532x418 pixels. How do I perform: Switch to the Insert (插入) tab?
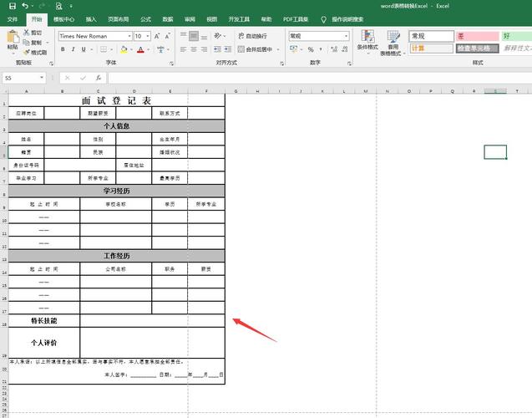[x=91, y=18]
